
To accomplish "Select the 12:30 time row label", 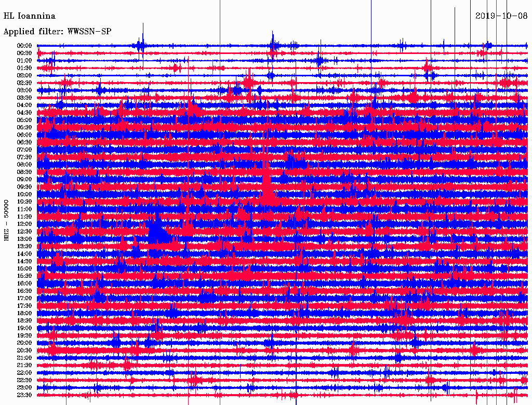I will point(24,232).
